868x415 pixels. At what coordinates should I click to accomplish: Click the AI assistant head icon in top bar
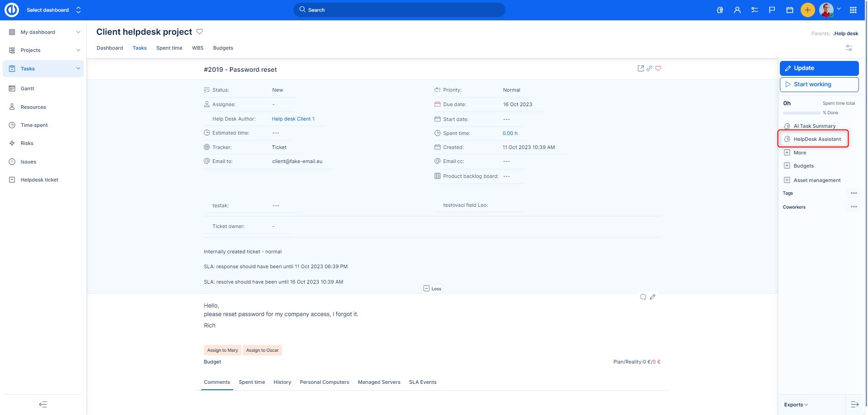720,10
